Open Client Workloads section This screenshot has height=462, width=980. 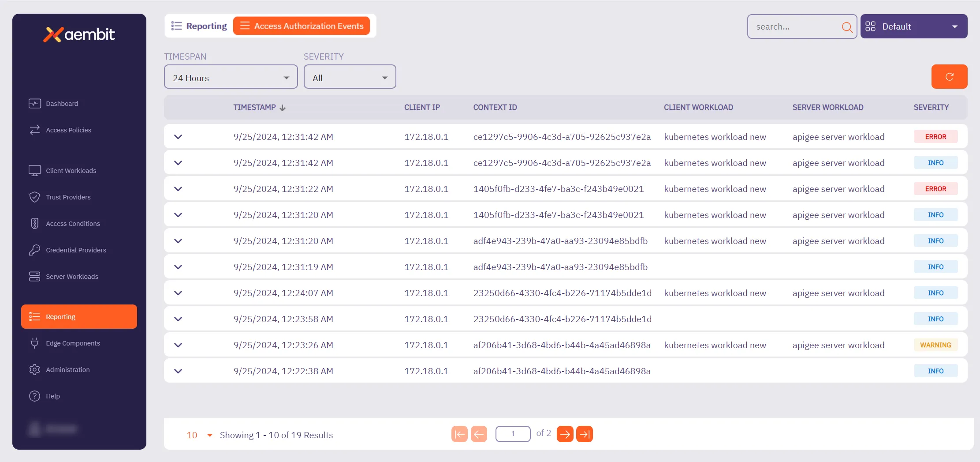(71, 171)
